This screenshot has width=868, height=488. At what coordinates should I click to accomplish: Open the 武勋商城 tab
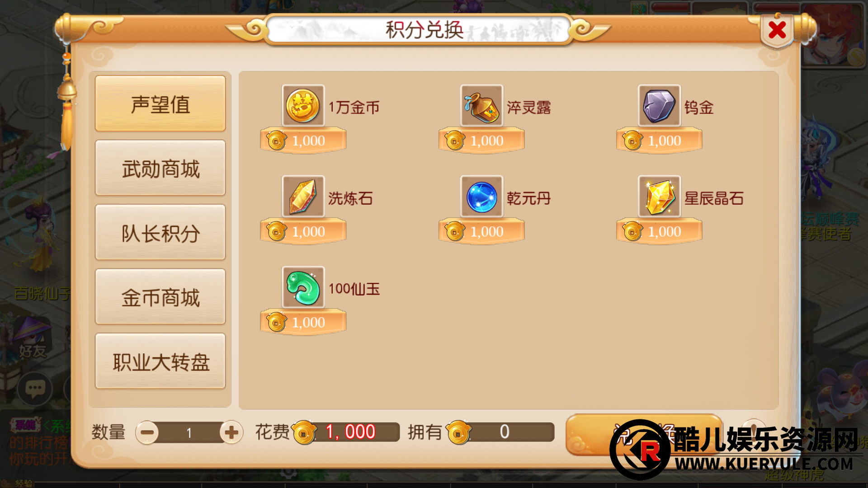click(160, 168)
